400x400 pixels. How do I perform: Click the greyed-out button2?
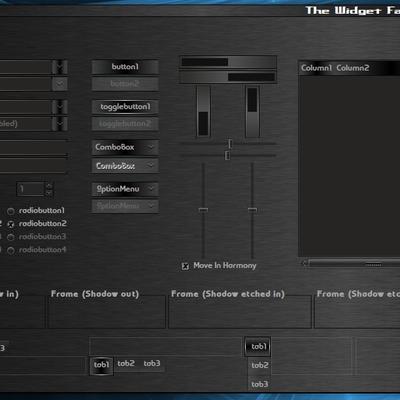(125, 83)
